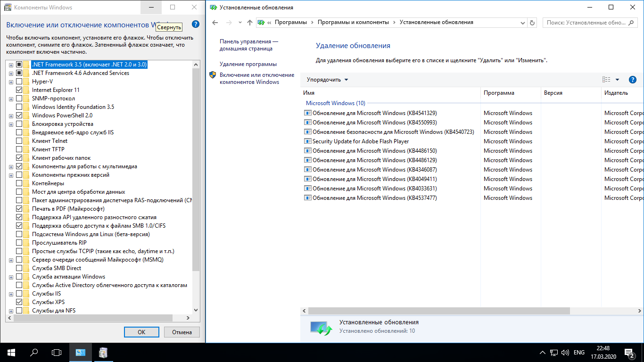Switch to the Control Panel taskbar app

click(81, 352)
